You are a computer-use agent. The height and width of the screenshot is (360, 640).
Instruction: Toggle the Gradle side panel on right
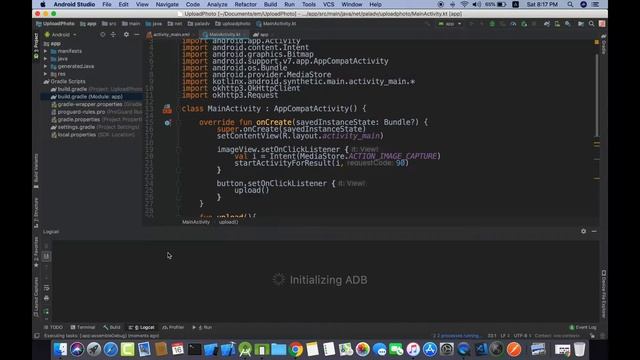(604, 44)
